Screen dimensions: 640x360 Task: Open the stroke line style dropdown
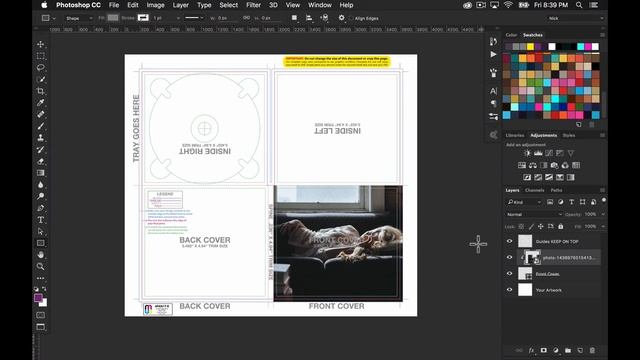coord(194,18)
